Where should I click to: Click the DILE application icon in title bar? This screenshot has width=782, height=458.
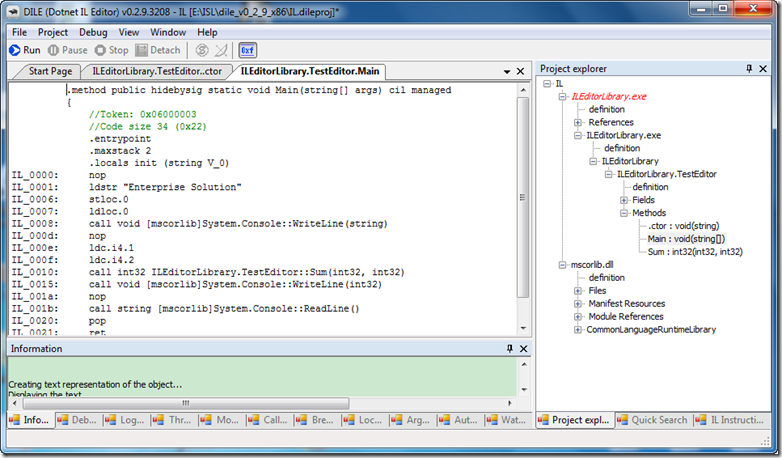13,11
